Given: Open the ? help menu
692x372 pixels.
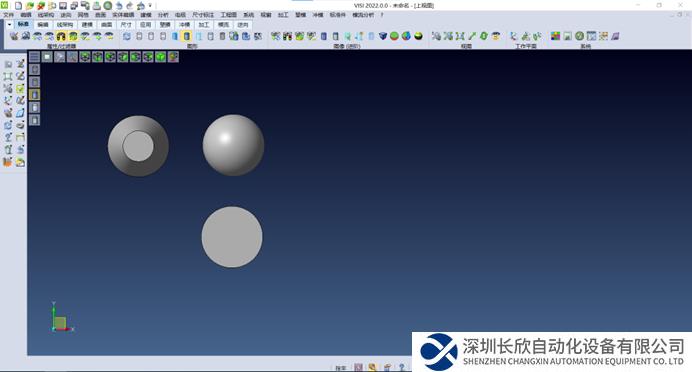Looking at the screenshot, I should click(x=382, y=15).
